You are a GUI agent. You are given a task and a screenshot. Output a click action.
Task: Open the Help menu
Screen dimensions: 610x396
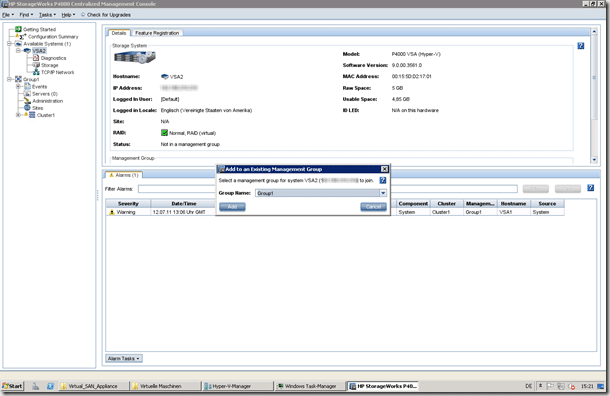coord(68,15)
